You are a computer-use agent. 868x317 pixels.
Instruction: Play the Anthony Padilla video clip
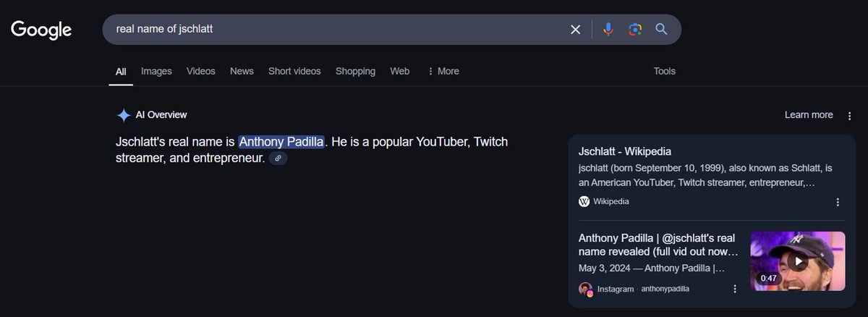(x=797, y=261)
